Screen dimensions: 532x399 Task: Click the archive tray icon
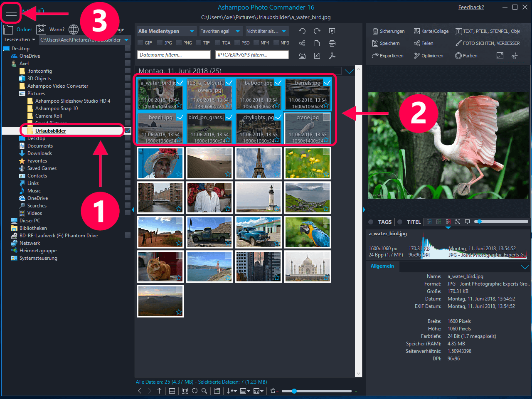click(302, 56)
